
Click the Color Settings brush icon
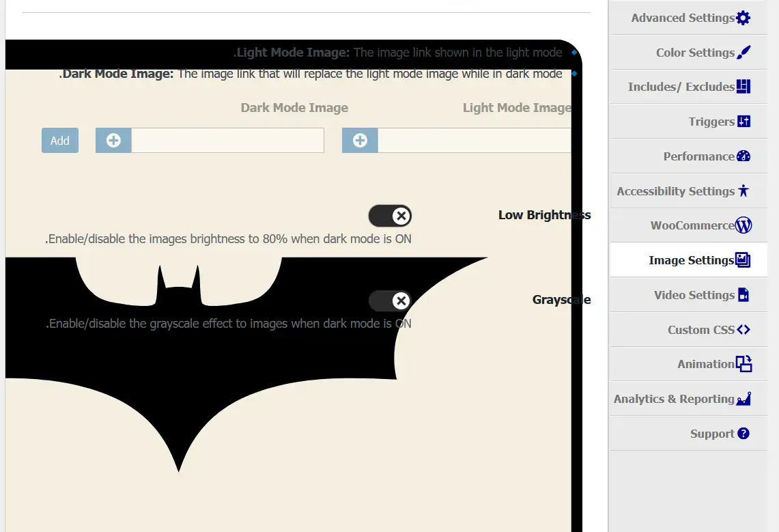(743, 52)
